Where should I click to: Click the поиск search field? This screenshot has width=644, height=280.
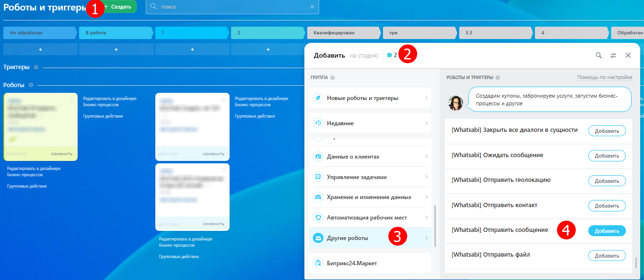coord(232,7)
